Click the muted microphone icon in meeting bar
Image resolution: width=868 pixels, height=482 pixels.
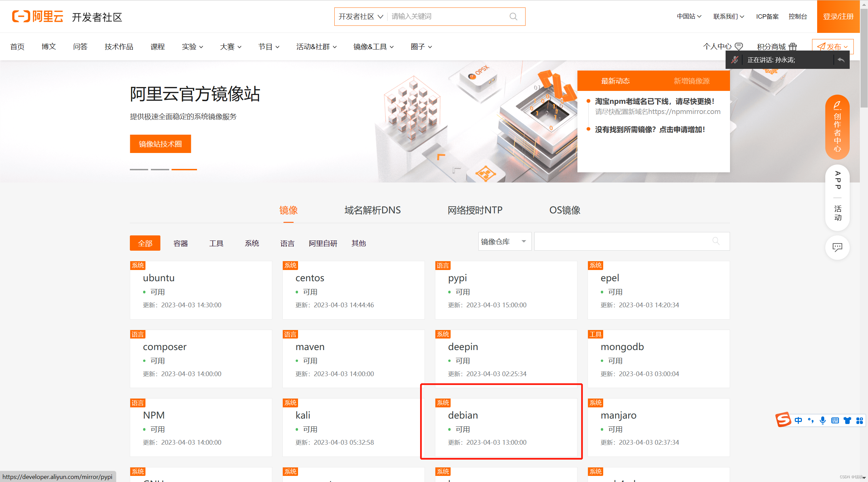coord(735,60)
